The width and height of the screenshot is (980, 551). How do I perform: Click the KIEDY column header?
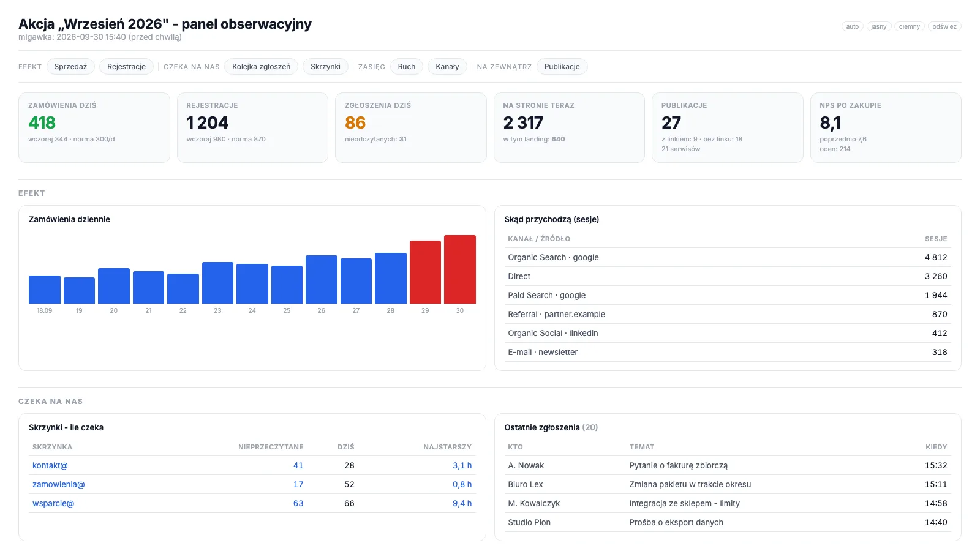(936, 447)
